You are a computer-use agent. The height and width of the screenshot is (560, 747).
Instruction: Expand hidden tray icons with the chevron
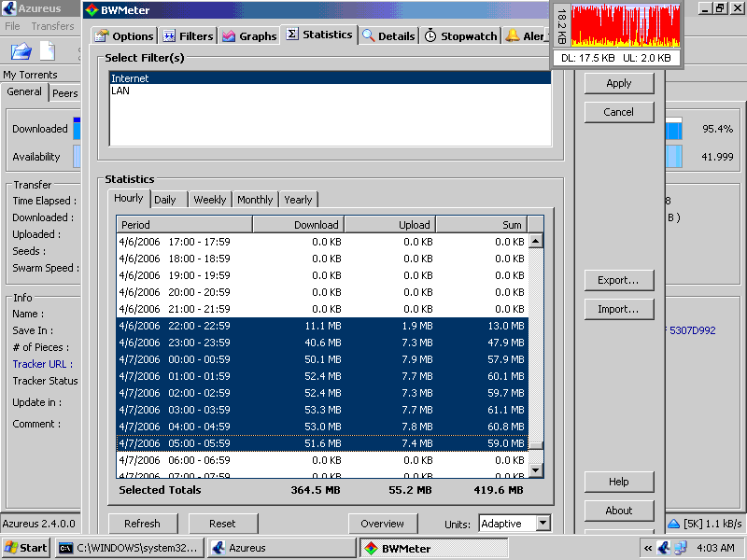click(x=647, y=548)
